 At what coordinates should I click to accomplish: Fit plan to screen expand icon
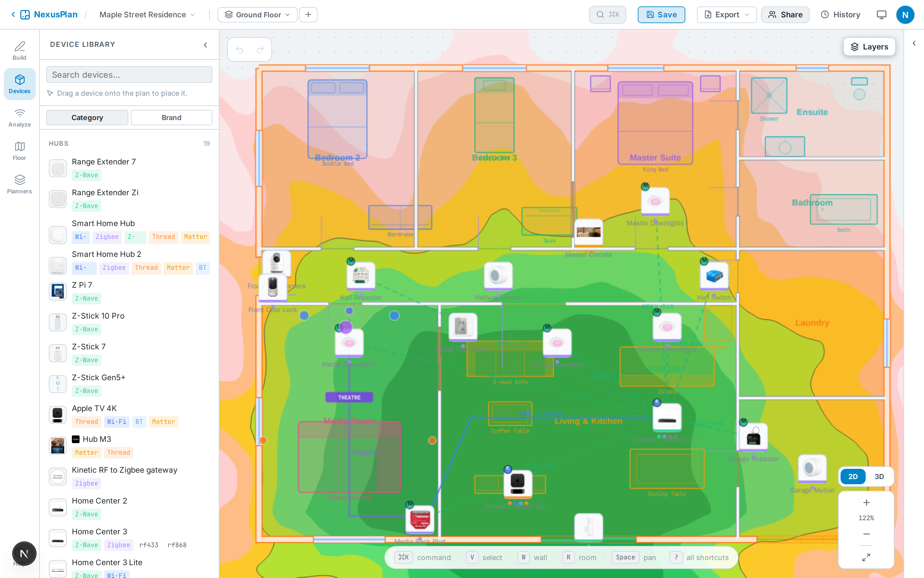tap(866, 557)
